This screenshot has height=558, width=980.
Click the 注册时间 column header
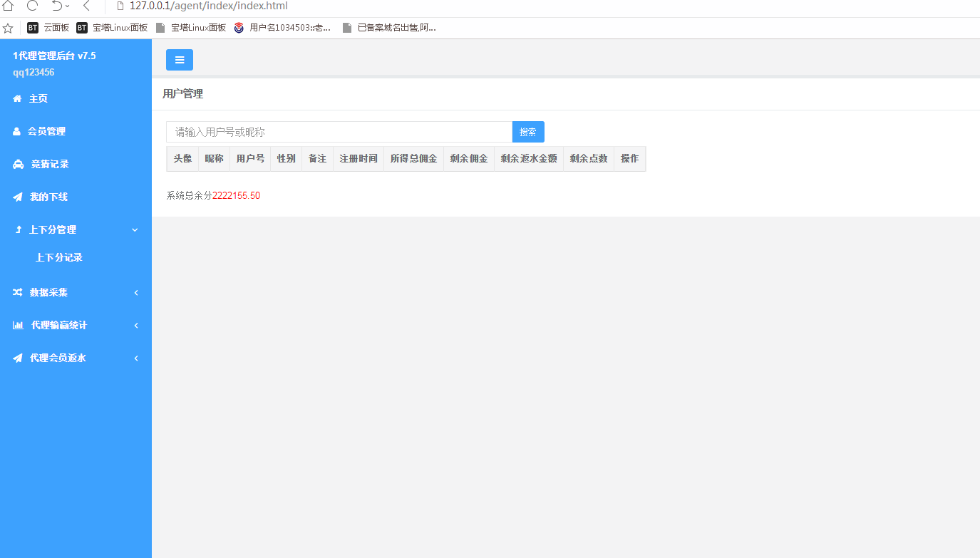click(x=359, y=159)
